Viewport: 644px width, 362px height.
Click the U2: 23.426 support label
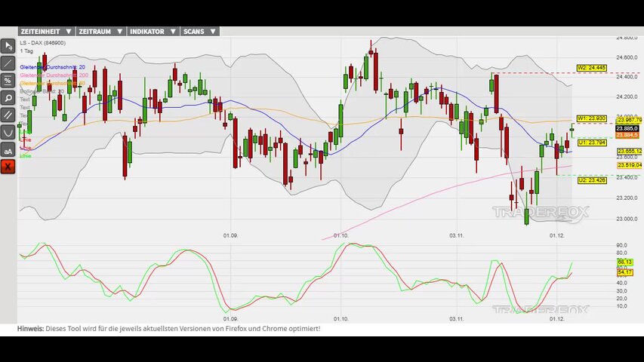(591, 180)
